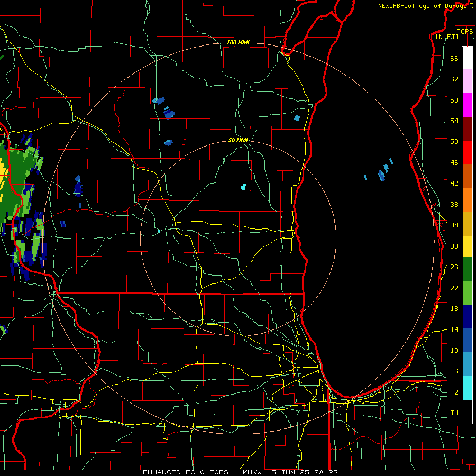Select the dark red maroon legend swatch
The image size is (476, 476).
[467, 129]
